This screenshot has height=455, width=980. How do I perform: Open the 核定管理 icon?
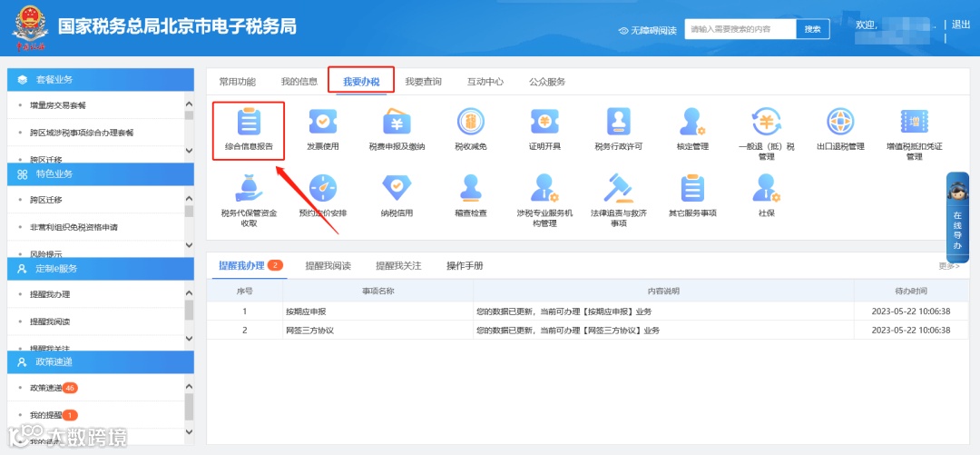click(x=691, y=122)
